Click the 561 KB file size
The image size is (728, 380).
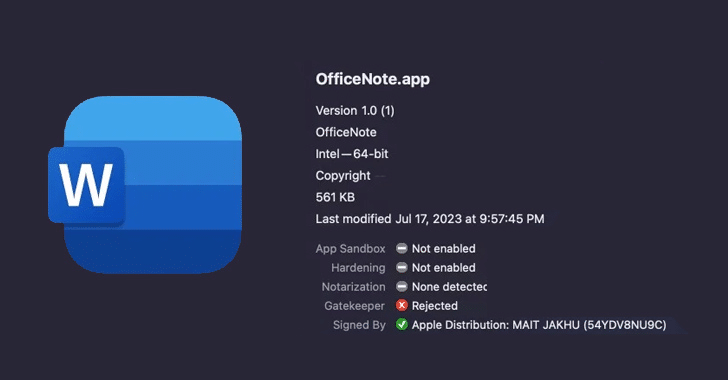point(335,197)
